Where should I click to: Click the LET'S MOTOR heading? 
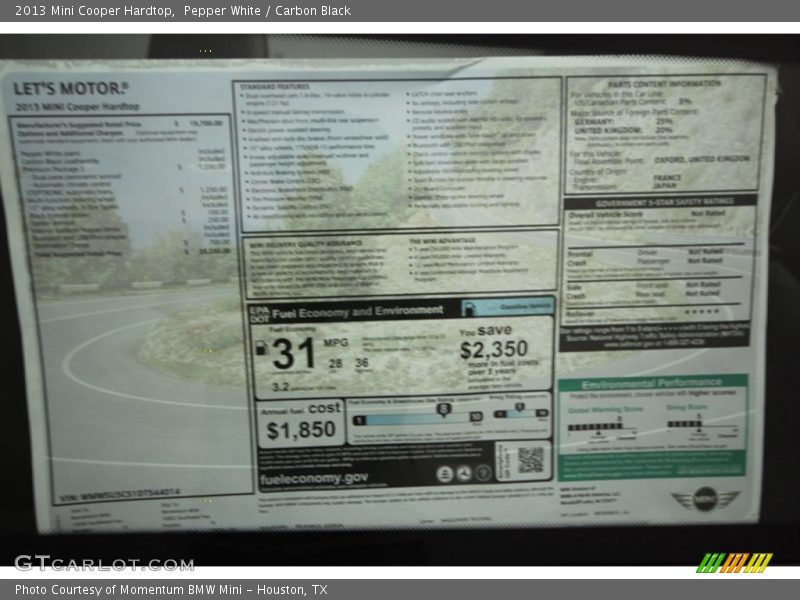point(70,88)
